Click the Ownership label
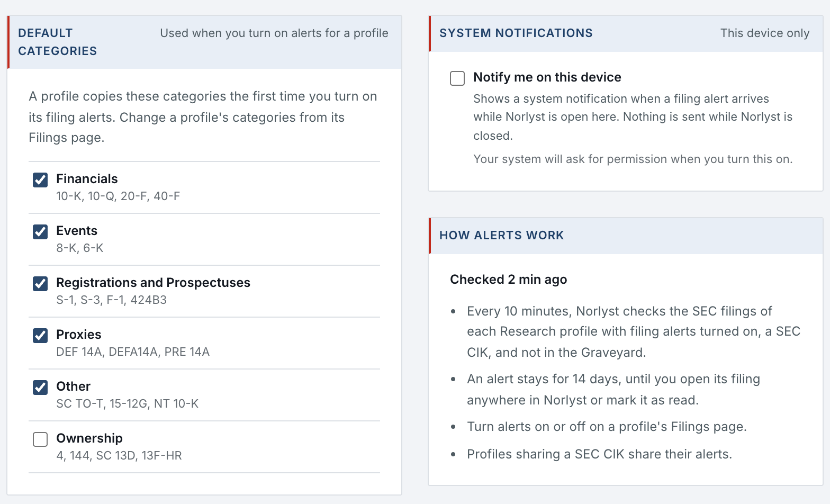The height and width of the screenshot is (504, 830). (x=89, y=438)
